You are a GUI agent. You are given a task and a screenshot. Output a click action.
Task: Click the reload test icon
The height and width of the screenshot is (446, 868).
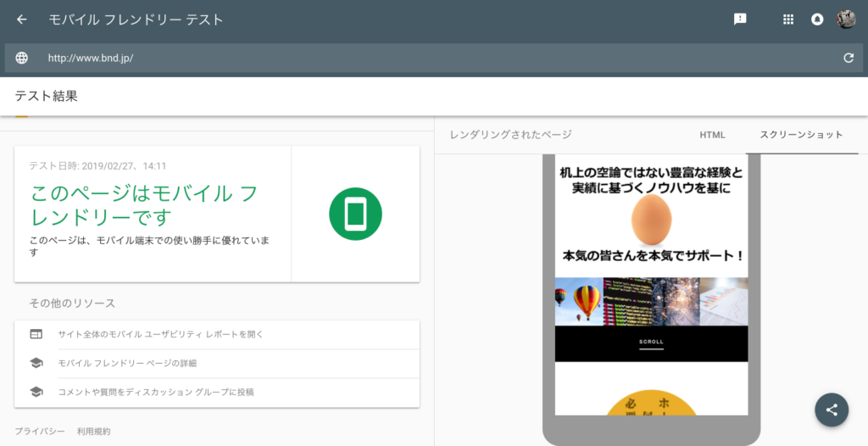[848, 58]
